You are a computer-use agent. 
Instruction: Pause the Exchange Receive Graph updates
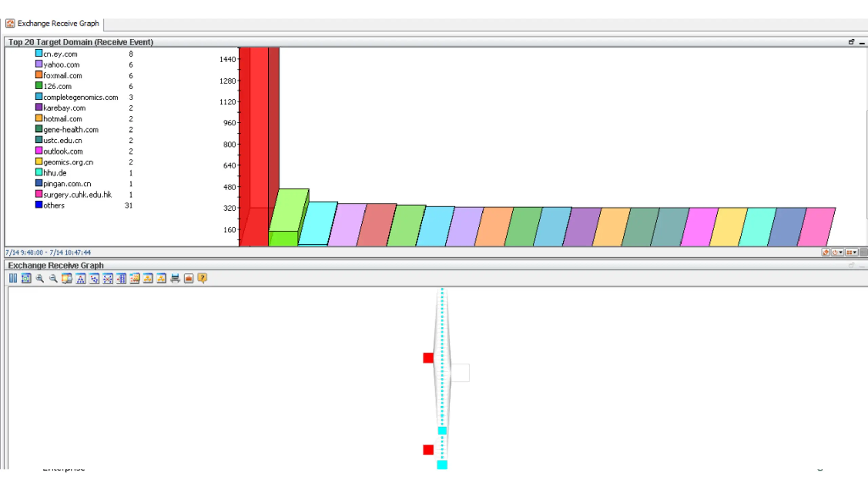click(x=13, y=279)
